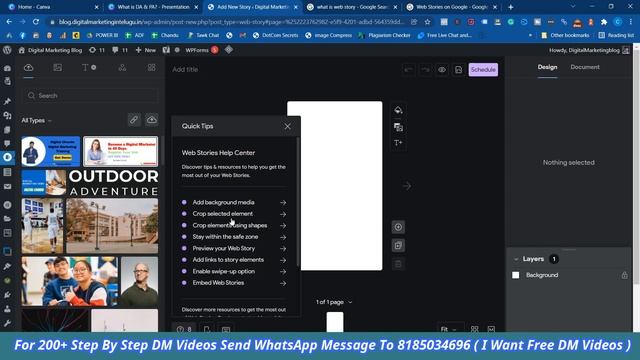Open the Shapes tab icon
640x360 pixels.
pos(122,68)
